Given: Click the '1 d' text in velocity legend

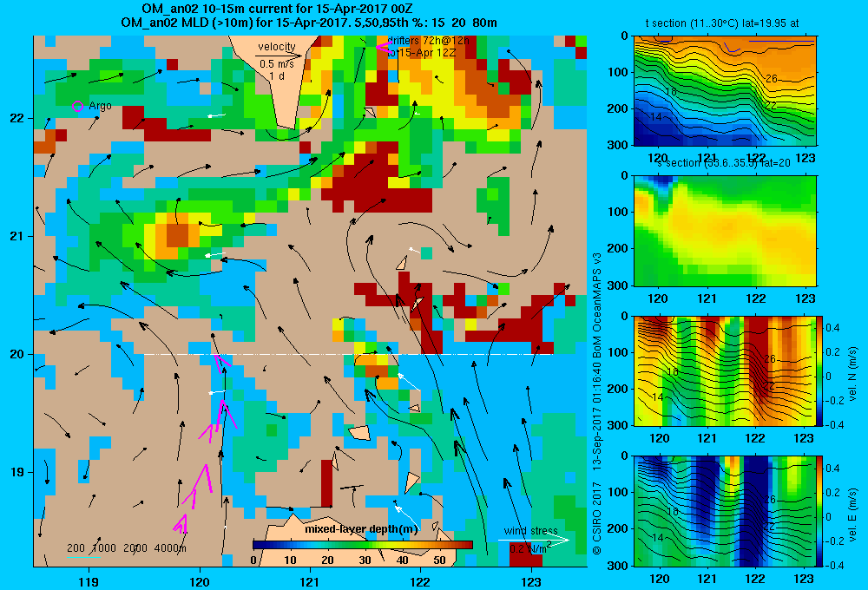Looking at the screenshot, I should coord(277,75).
